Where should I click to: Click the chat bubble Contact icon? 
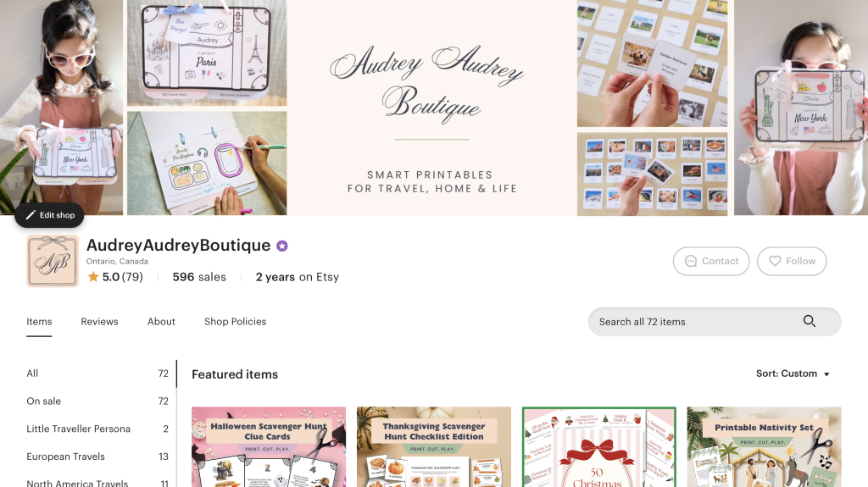pos(691,261)
